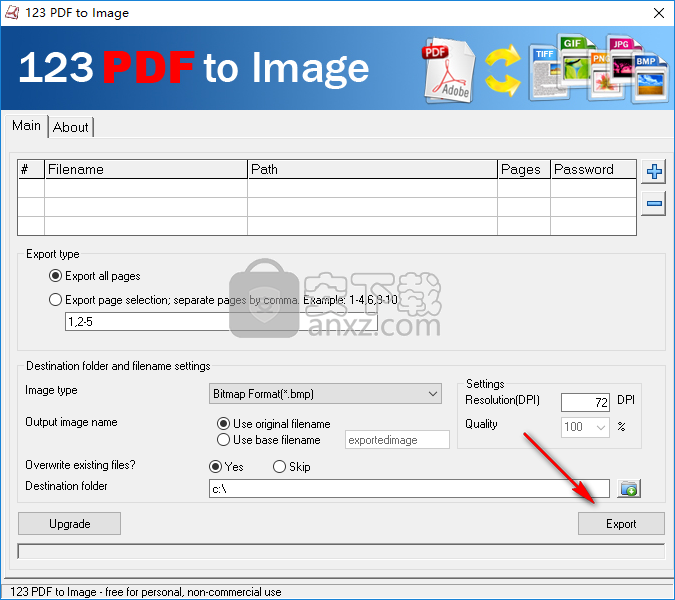Click the base filename exportedimage field
Image resolution: width=675 pixels, height=600 pixels.
397,440
